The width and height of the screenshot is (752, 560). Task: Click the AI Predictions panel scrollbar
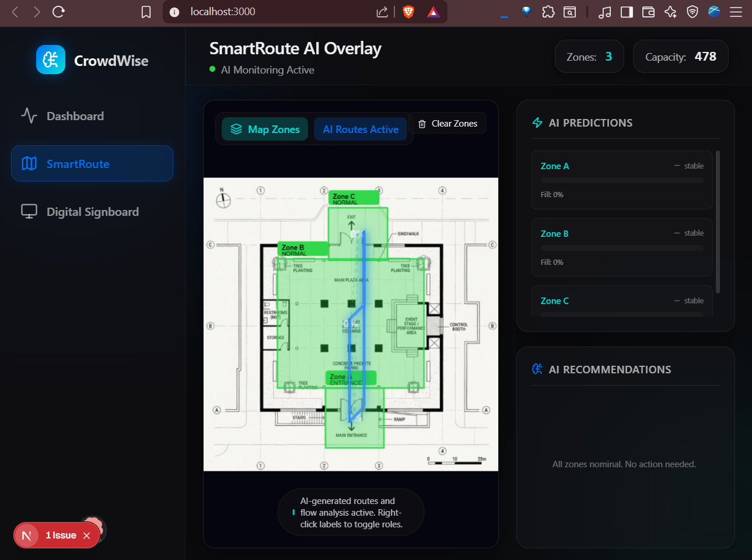718,222
